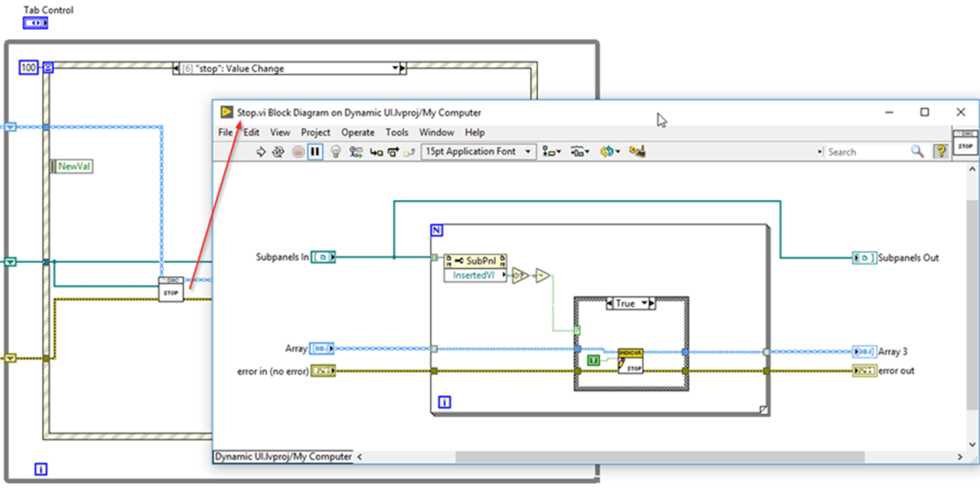Select the STOP subVI inside case structure

(x=630, y=361)
